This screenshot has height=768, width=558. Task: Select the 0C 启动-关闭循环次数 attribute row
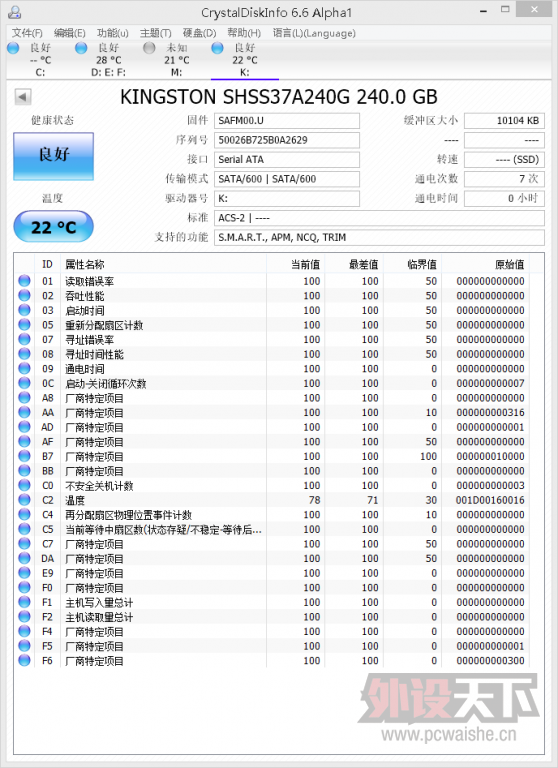(x=272, y=383)
